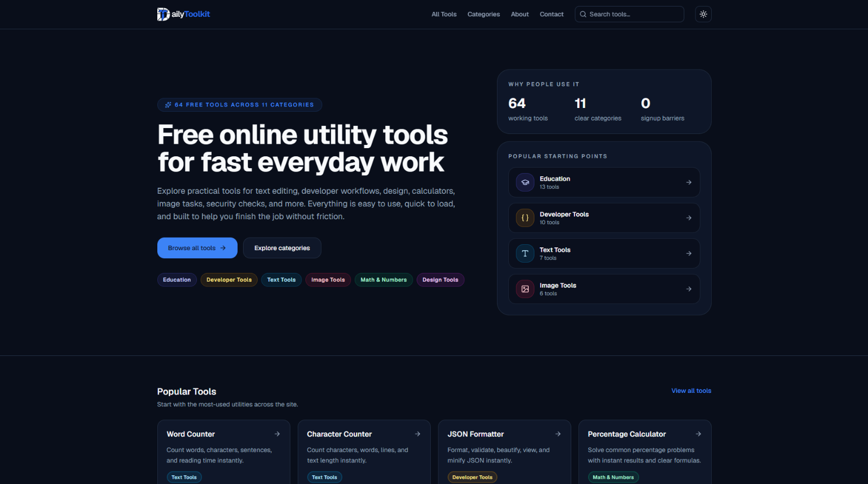The width and height of the screenshot is (868, 484).
Task: Click the arrow in the Image Tools row
Action: coord(688,289)
